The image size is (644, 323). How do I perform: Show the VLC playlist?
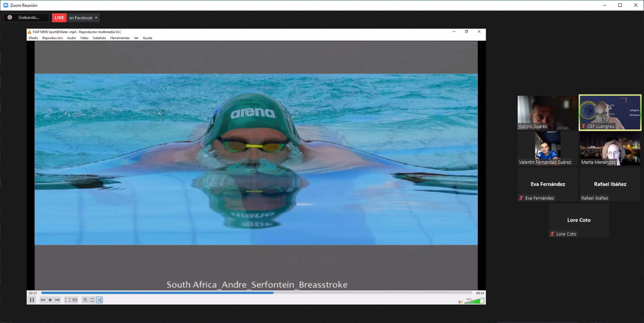click(85, 300)
